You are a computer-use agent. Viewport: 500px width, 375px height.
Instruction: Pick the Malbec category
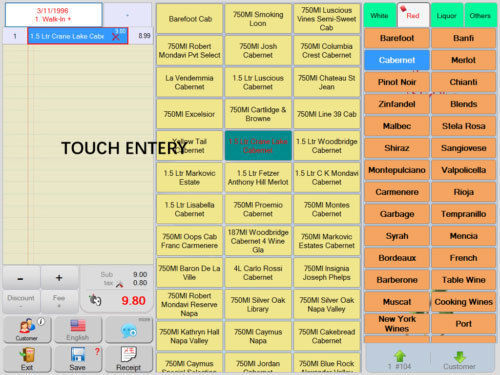tap(397, 126)
